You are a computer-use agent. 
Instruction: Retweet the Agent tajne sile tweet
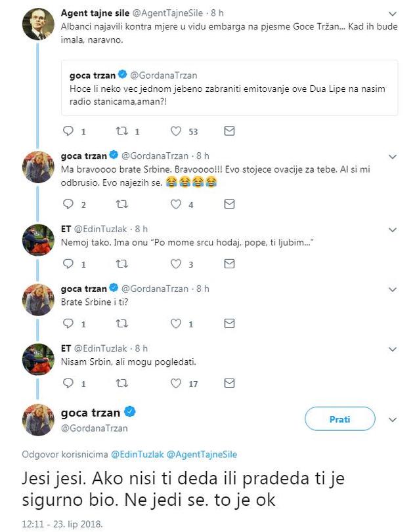coord(121,131)
